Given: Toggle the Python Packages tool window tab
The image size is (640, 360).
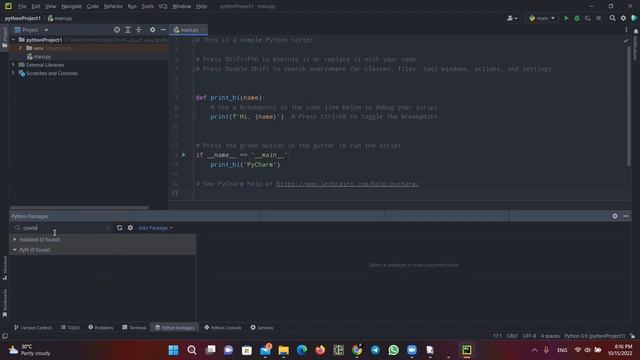Looking at the screenshot, I should point(175,327).
